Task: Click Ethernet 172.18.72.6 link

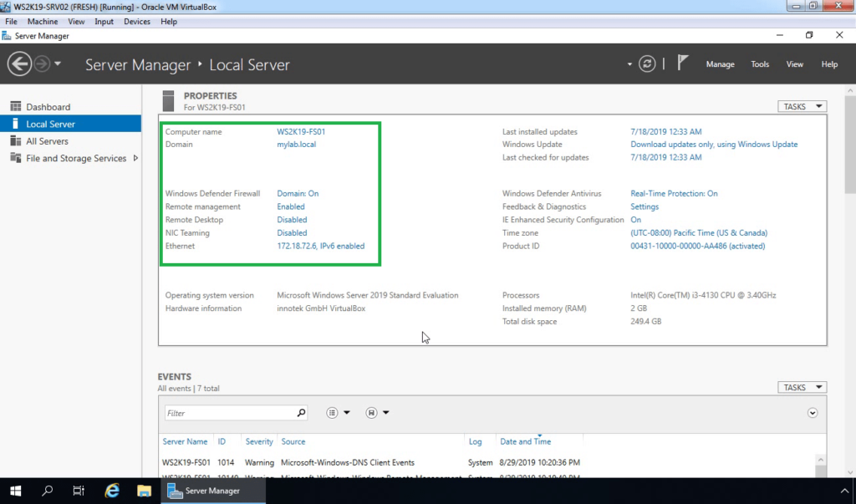Action: [320, 246]
